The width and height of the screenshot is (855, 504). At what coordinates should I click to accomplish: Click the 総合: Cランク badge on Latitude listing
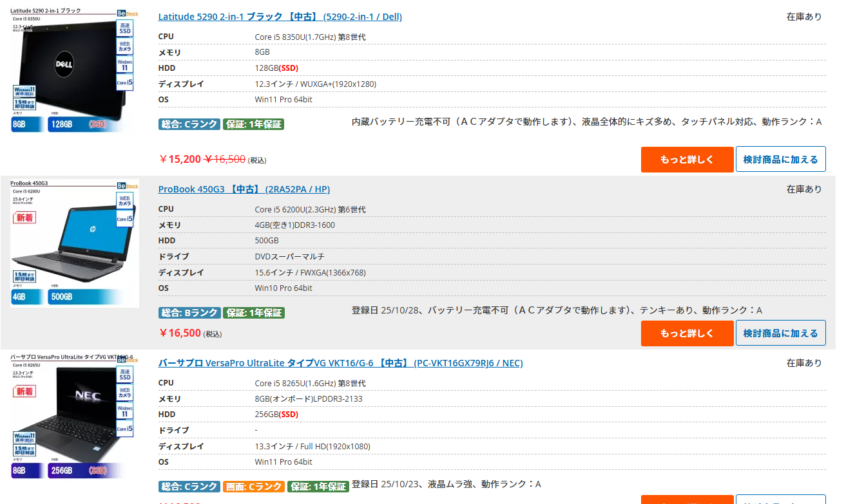pos(189,124)
